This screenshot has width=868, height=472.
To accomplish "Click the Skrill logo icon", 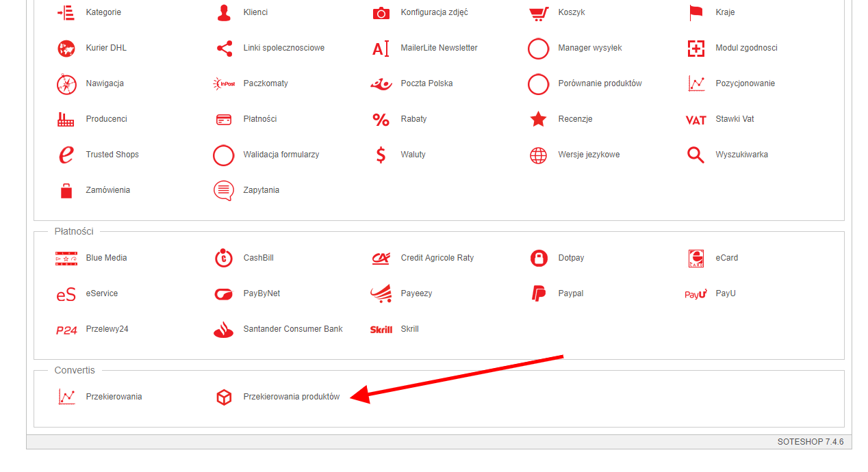I will (x=381, y=329).
